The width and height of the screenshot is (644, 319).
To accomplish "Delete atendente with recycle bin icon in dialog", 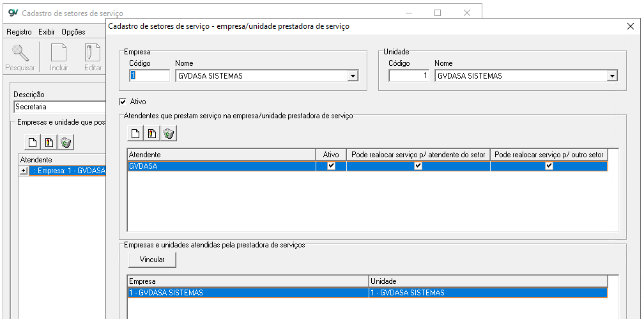I will tap(169, 133).
